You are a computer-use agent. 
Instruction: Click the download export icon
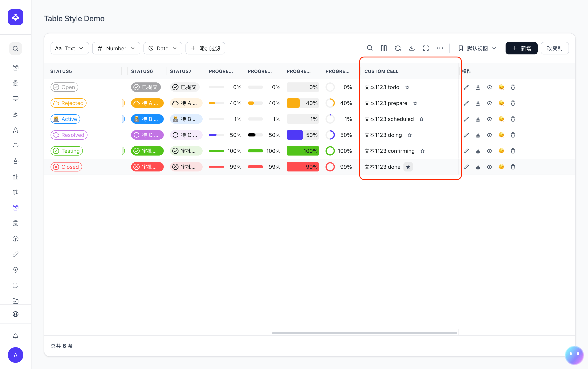pyautogui.click(x=412, y=48)
